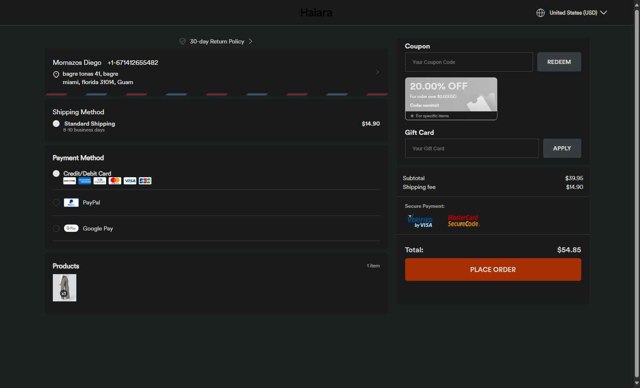The image size is (640, 388).
Task: Click the '1 item' count in Products
Action: click(373, 266)
